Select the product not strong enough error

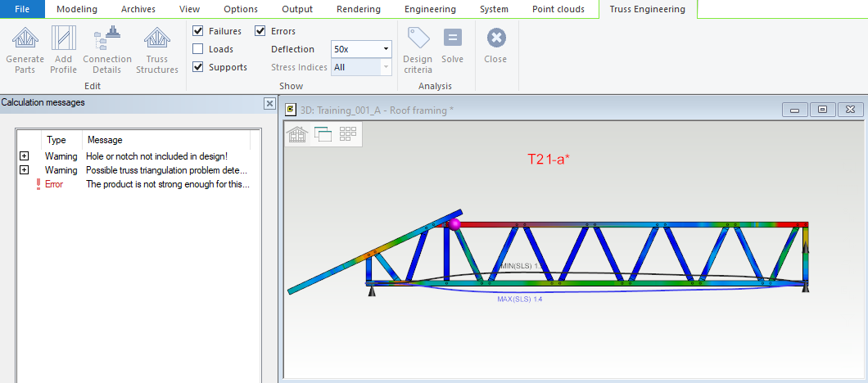pyautogui.click(x=168, y=184)
